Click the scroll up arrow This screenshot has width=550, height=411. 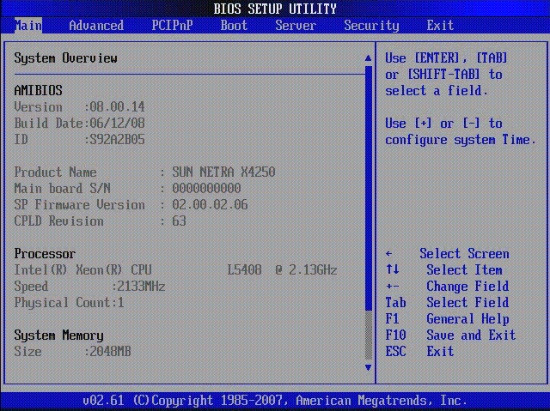[x=368, y=58]
